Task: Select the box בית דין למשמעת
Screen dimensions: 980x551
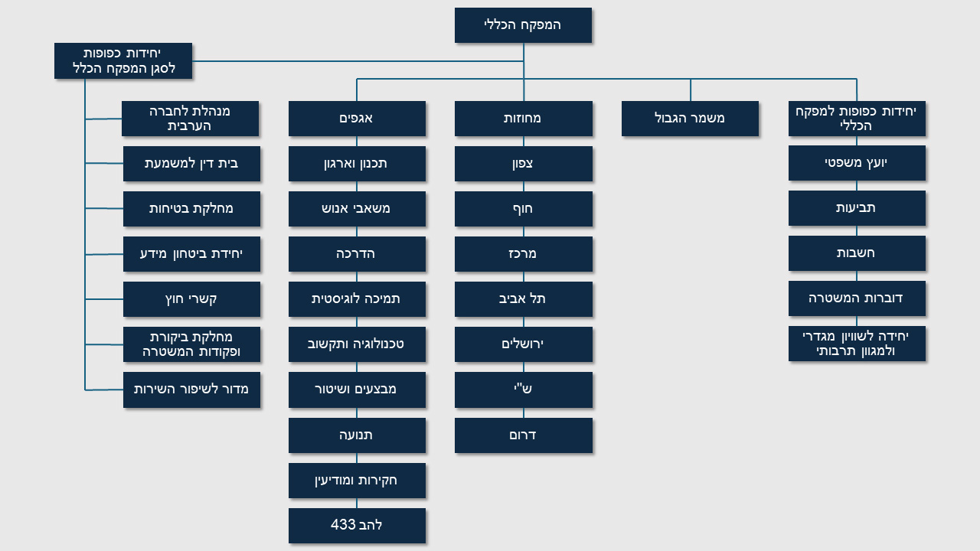Action: (191, 164)
